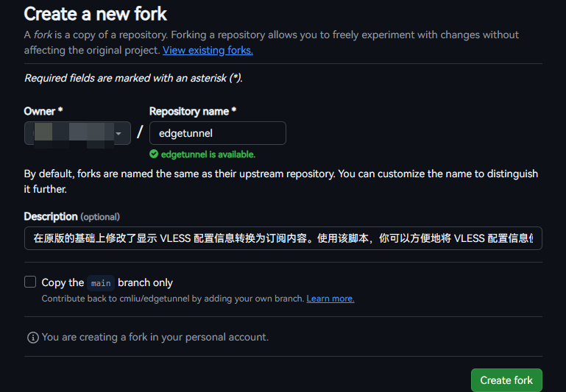Open the "View existing forks" link
This screenshot has height=392, width=566.
(208, 50)
